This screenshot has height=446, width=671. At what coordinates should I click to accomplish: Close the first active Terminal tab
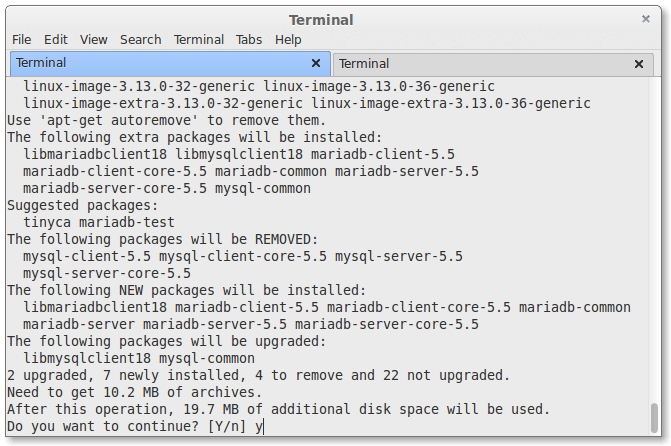316,63
